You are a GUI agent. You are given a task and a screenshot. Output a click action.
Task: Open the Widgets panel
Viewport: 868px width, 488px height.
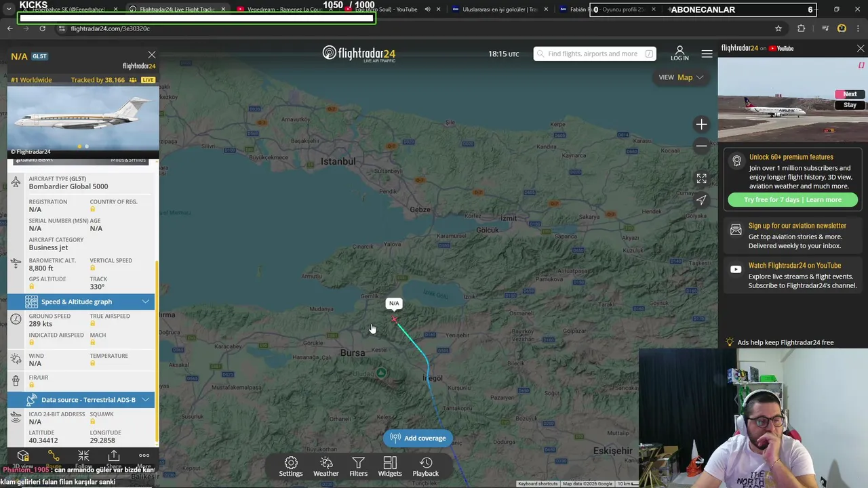[x=390, y=466]
